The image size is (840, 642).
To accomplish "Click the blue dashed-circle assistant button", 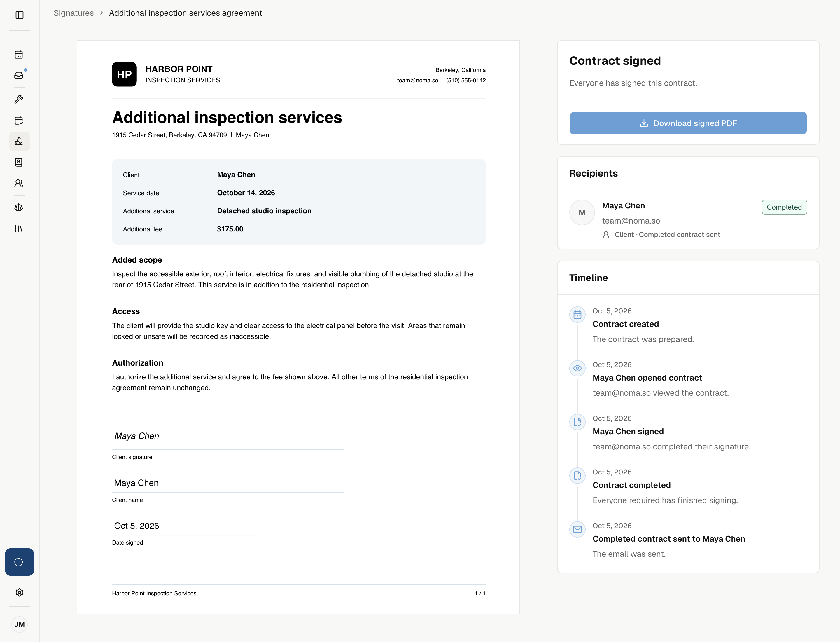I will click(19, 562).
